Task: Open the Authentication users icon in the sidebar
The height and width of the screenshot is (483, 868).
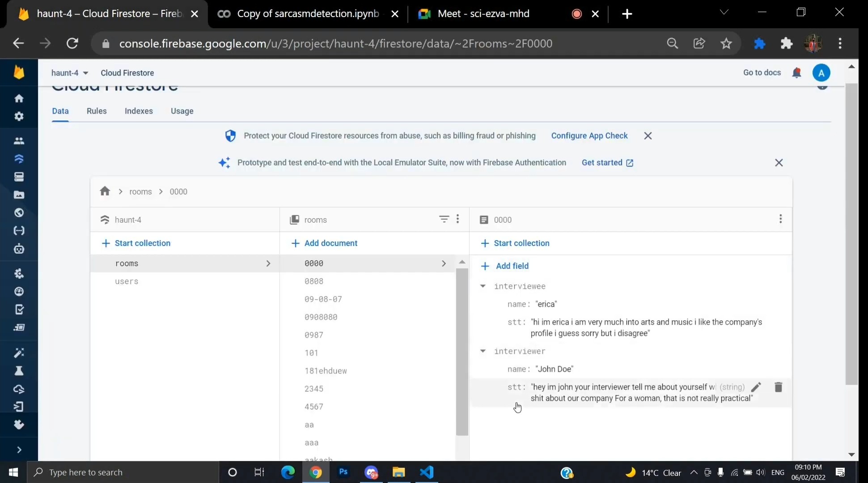Action: 19,141
